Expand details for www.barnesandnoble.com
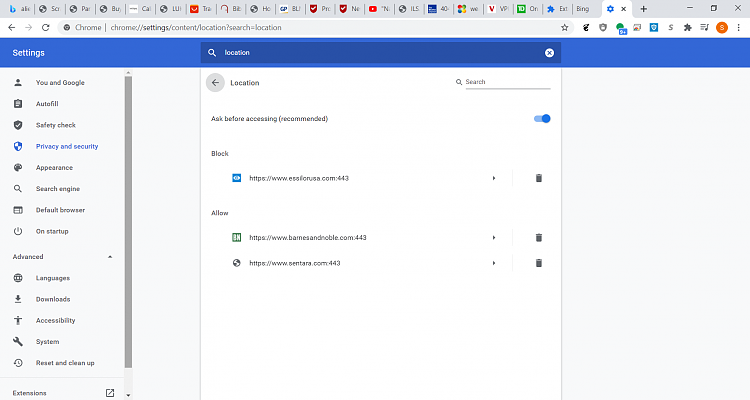The width and height of the screenshot is (750, 400). 494,238
